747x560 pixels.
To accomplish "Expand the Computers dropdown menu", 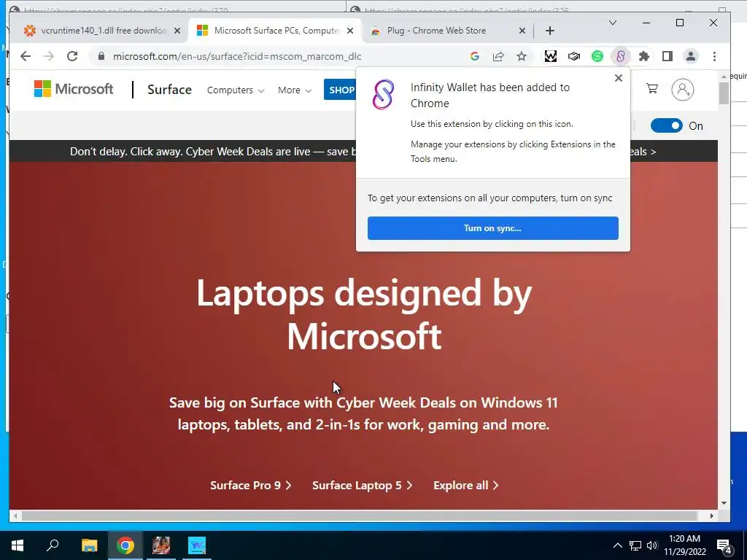I will click(x=236, y=90).
